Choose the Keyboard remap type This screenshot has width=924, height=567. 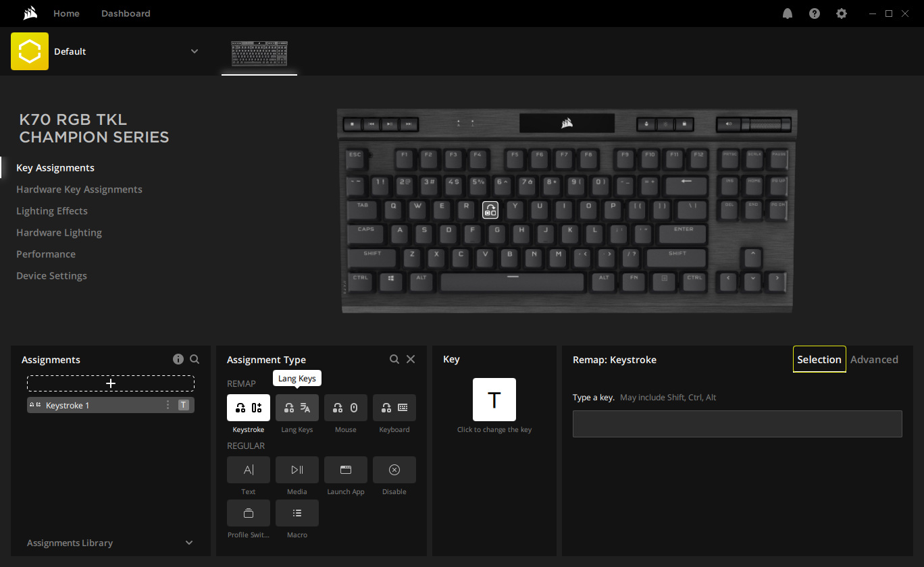click(x=394, y=408)
